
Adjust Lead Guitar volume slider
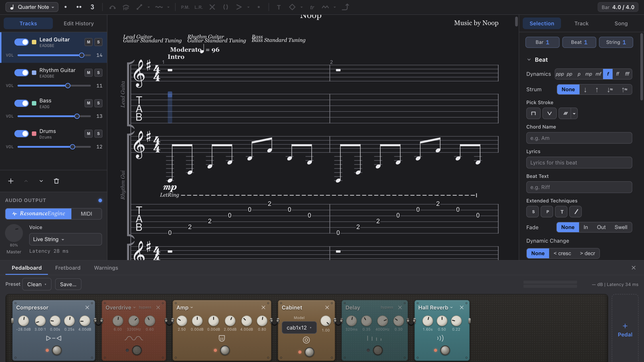tap(54, 55)
